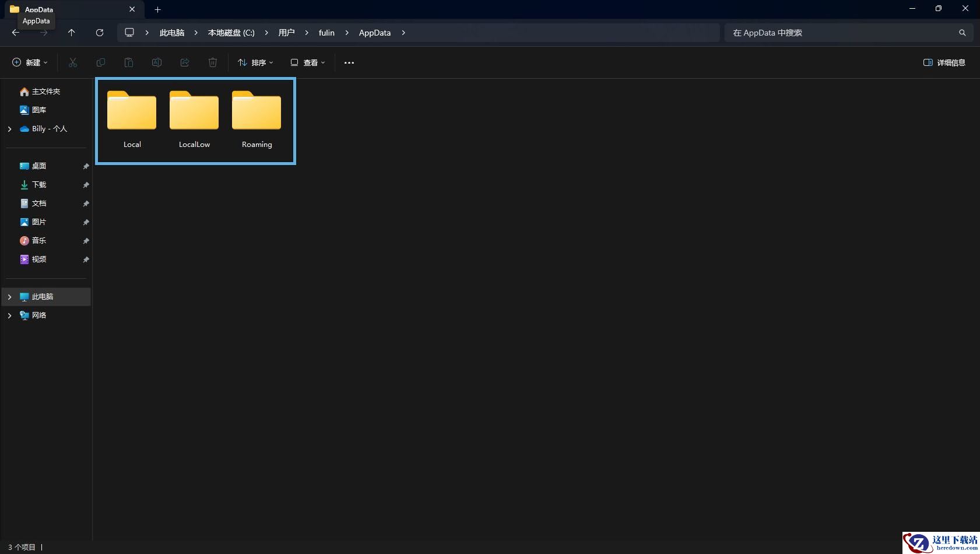The width and height of the screenshot is (980, 554).
Task: Open 图片 in quick access
Action: tap(39, 222)
